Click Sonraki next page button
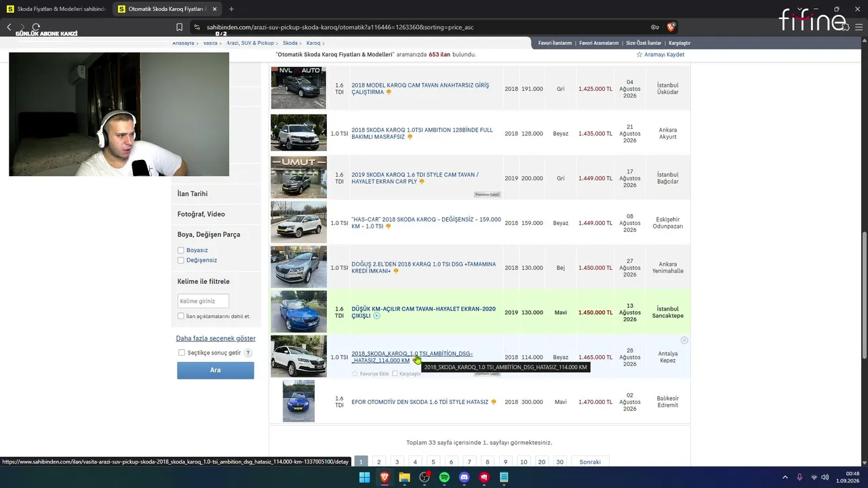 590,462
